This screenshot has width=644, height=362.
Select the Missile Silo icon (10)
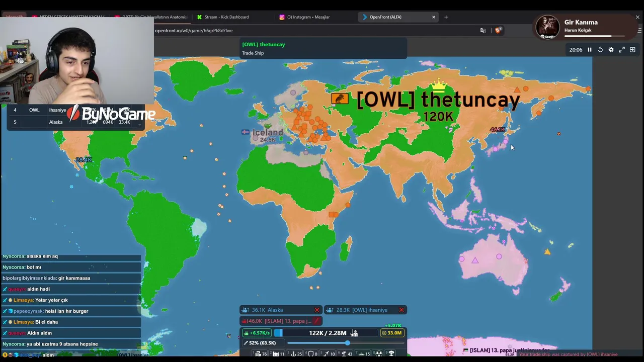click(327, 354)
